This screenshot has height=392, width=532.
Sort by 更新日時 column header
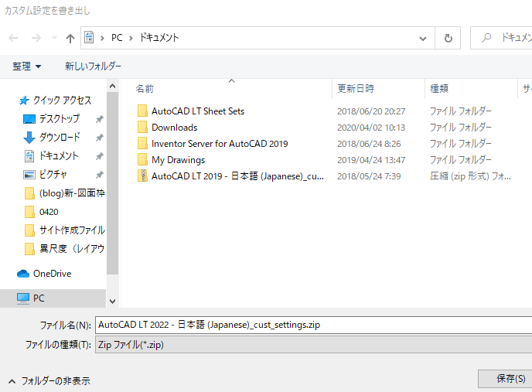[x=356, y=89]
